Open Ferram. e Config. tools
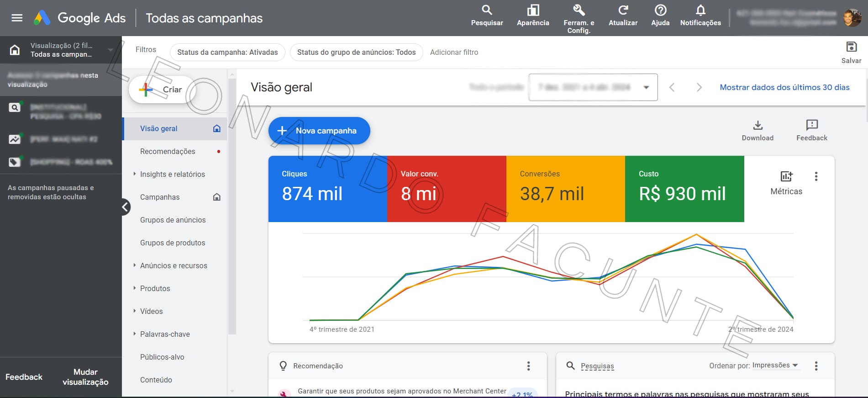This screenshot has height=398, width=868. (x=579, y=11)
